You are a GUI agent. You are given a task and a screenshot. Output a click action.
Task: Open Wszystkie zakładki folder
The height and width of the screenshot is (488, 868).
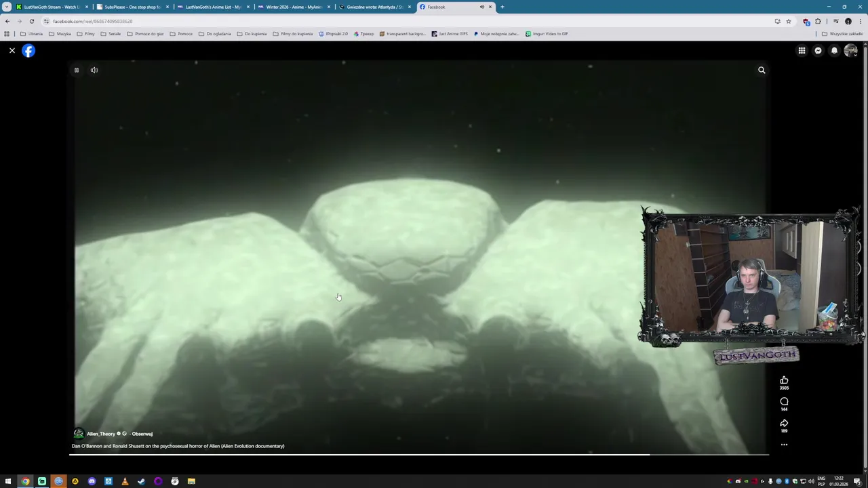click(842, 33)
